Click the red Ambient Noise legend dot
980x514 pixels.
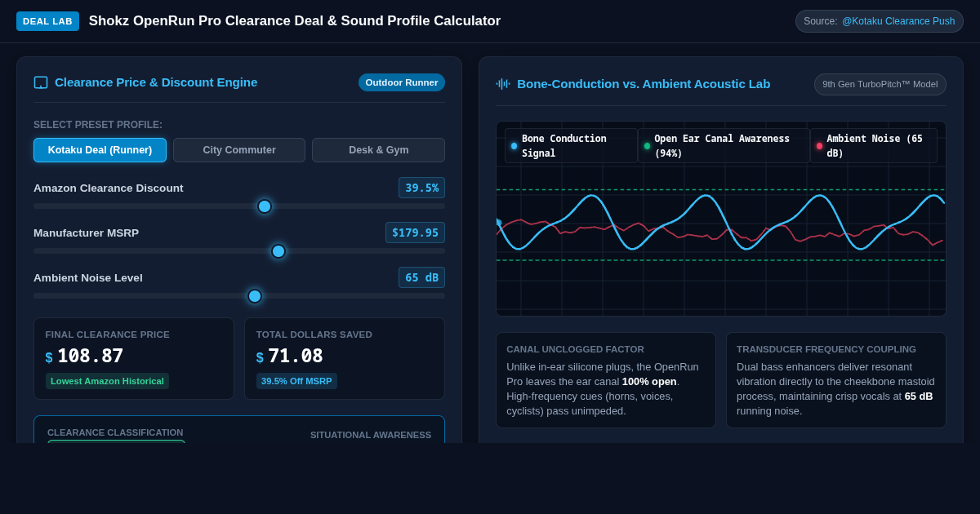coord(819,146)
